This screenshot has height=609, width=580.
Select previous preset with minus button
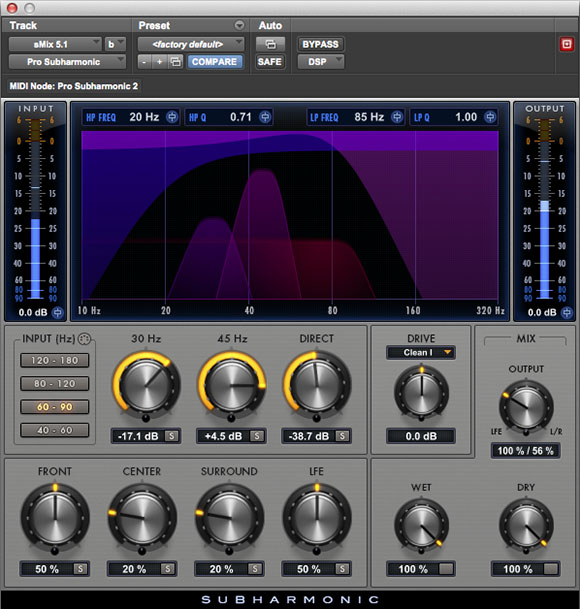tap(144, 62)
